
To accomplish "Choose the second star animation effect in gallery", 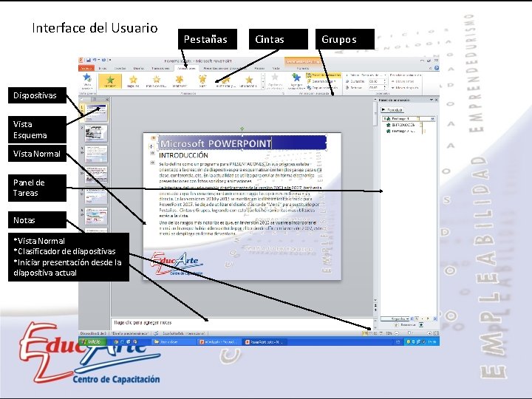I will tap(133, 81).
